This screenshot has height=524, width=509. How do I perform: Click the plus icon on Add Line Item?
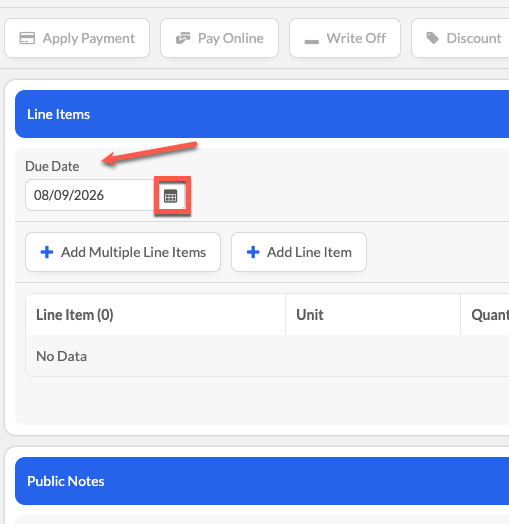(253, 252)
